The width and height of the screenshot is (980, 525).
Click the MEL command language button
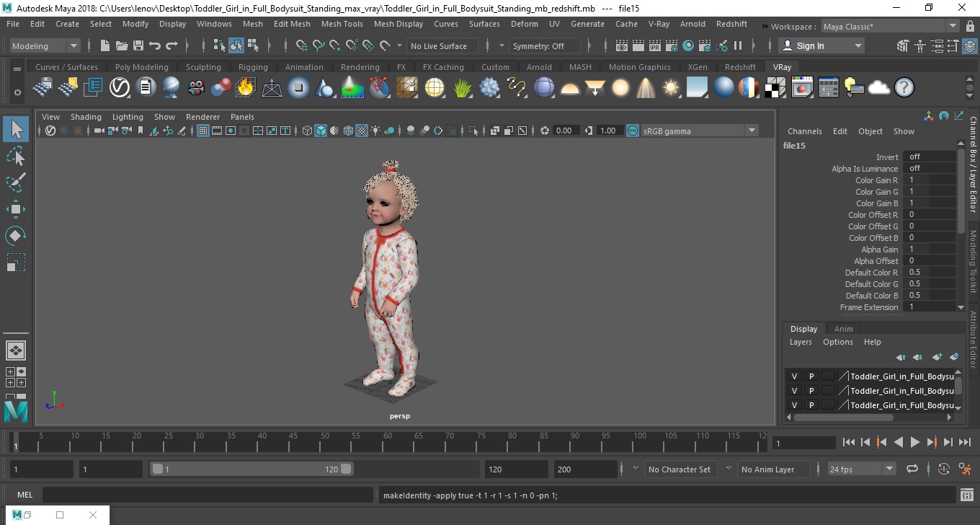coord(24,495)
